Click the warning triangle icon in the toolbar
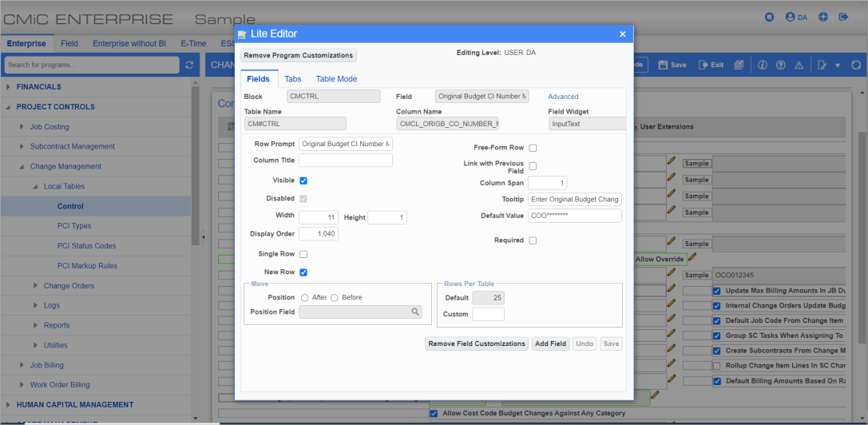The width and height of the screenshot is (868, 425). [799, 65]
